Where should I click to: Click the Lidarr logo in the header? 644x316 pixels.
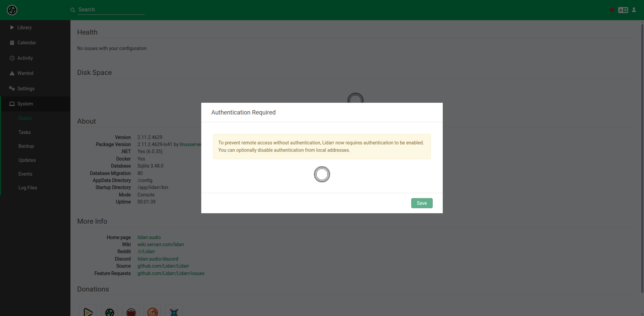tap(12, 10)
